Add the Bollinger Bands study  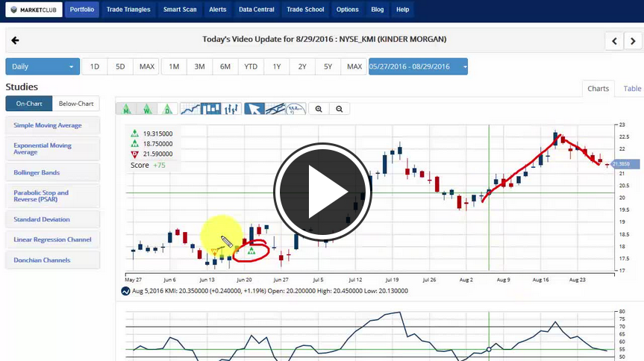pyautogui.click(x=52, y=172)
